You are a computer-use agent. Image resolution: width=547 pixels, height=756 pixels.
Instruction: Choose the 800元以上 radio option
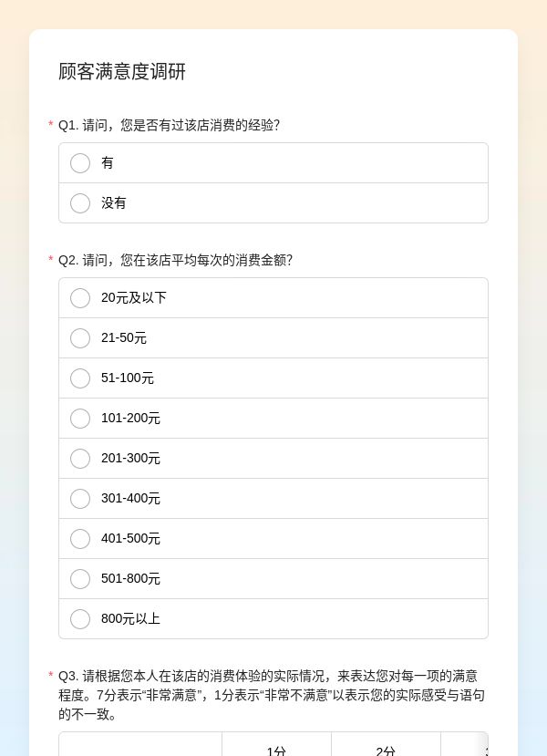(80, 618)
